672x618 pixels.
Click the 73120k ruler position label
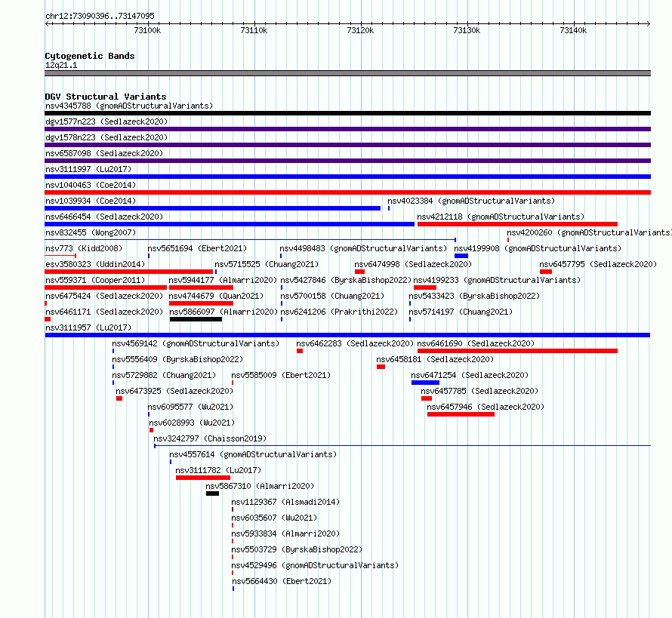tap(360, 30)
